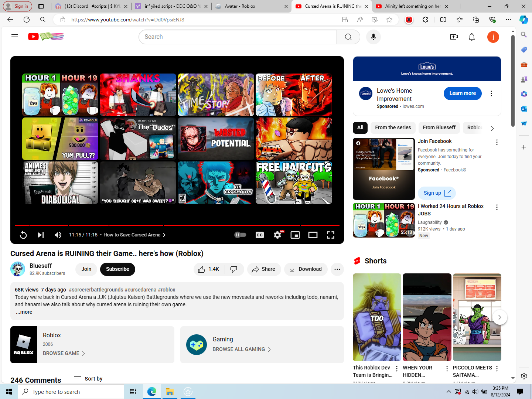
Task: Toggle theater mode
Action: (313, 235)
